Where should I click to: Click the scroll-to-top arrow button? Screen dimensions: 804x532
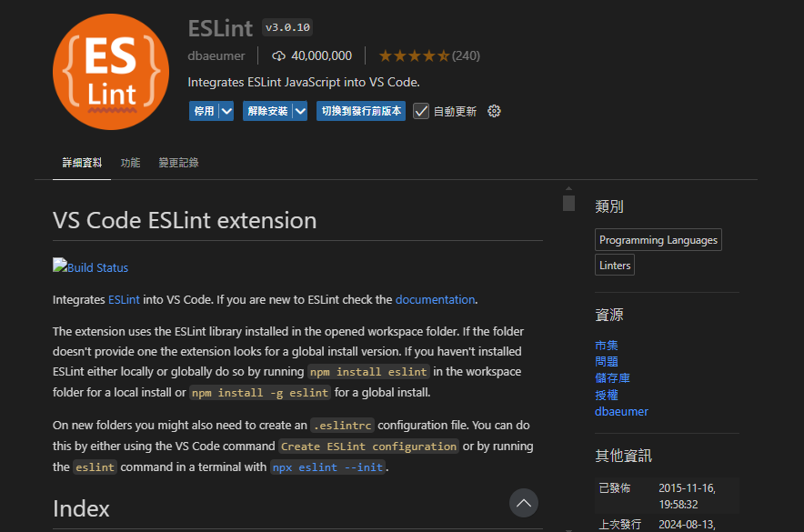[524, 503]
